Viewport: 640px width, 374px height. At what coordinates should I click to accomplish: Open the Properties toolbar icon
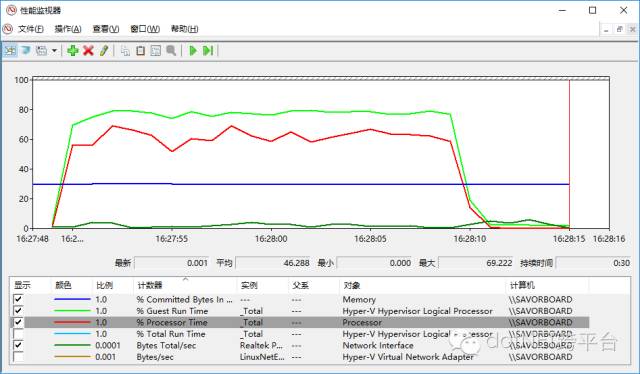tap(156, 51)
